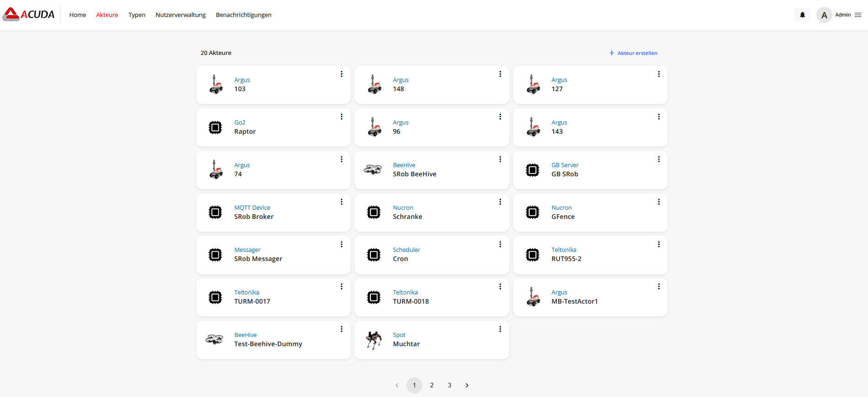The width and height of the screenshot is (868, 397).
Task: Click Akteur erstellen button
Action: coord(633,53)
